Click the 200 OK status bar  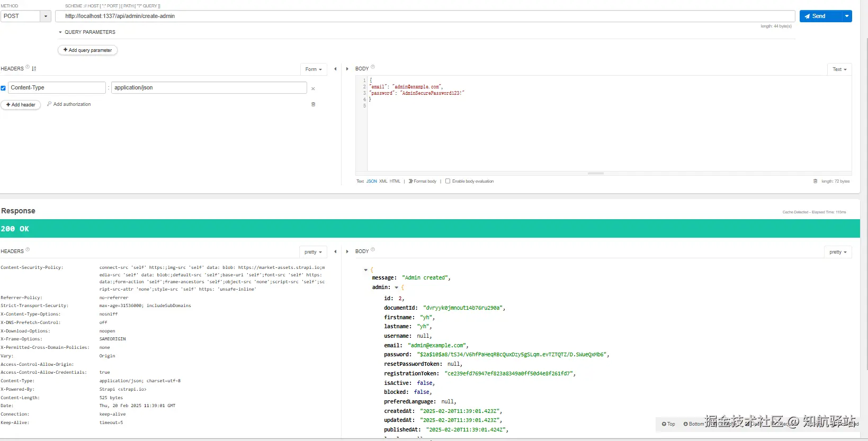[x=430, y=229]
